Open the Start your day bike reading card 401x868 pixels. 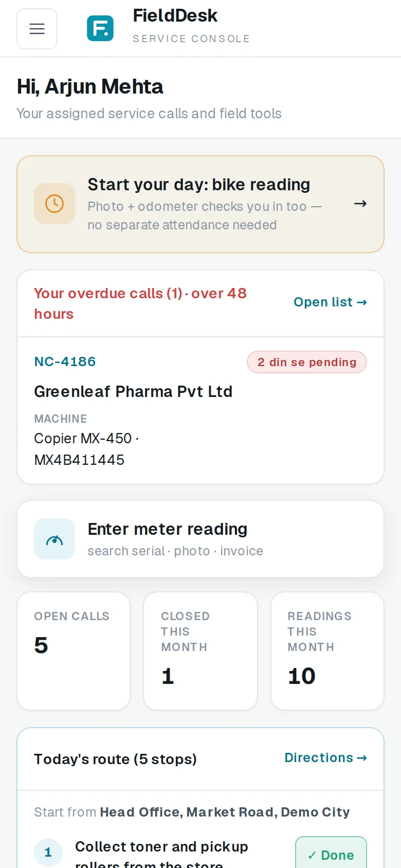click(200, 204)
